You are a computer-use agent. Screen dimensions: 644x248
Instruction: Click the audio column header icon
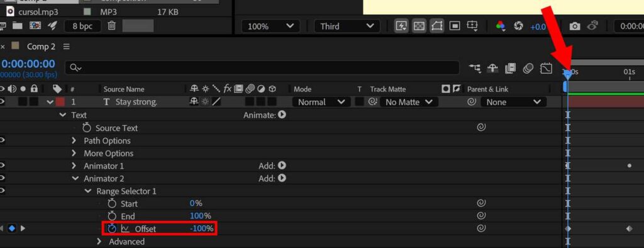coord(13,89)
